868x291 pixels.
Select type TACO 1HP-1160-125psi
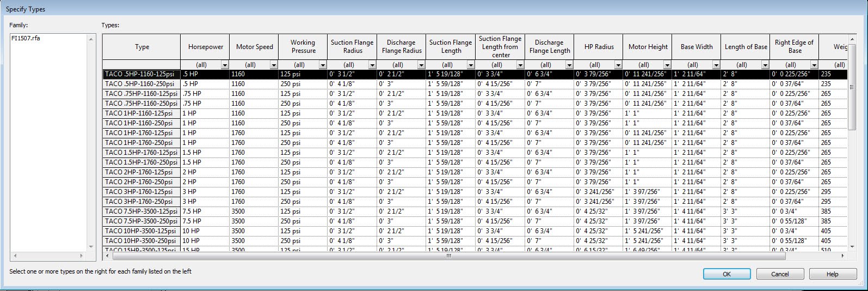coord(141,113)
